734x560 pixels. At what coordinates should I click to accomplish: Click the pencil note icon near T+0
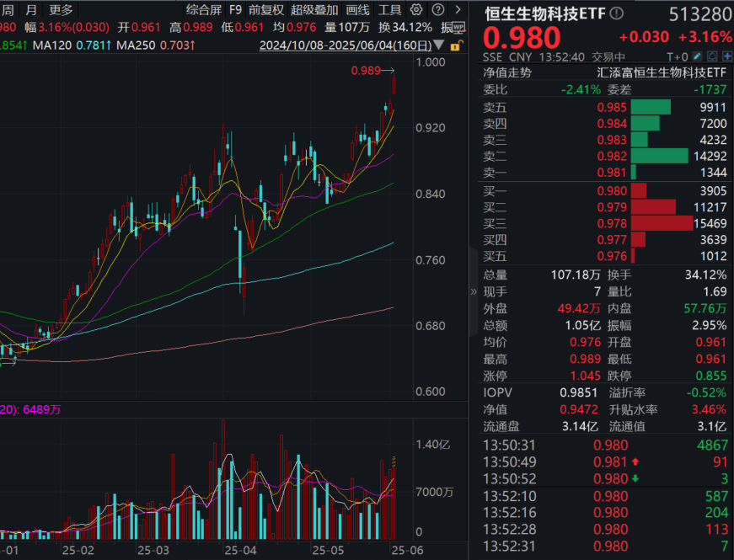click(x=698, y=56)
